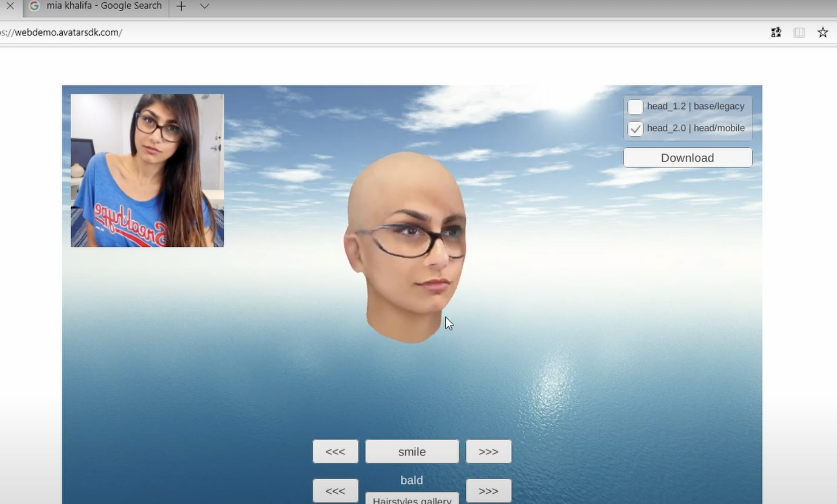The image size is (837, 504).
Task: Go to previous expression with left arrows
Action: [x=335, y=452]
